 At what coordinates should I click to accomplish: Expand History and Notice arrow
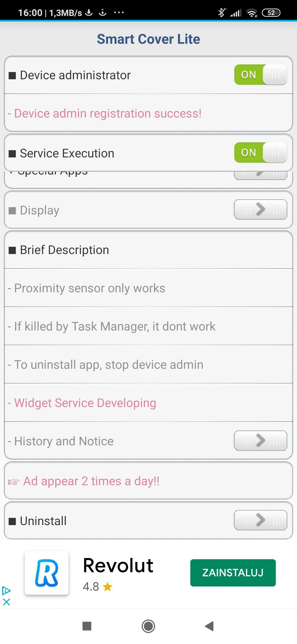point(260,441)
